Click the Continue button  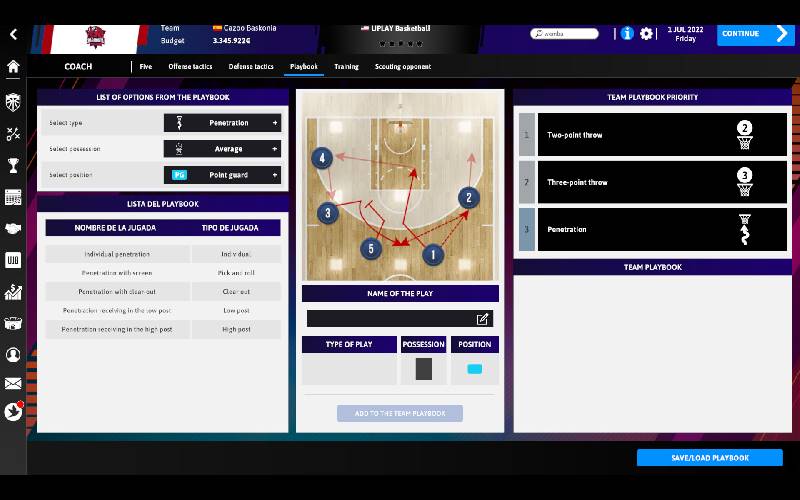pyautogui.click(x=755, y=34)
